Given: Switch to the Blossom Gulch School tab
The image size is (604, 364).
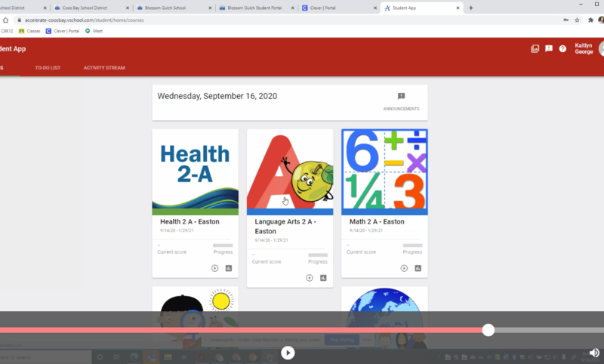Looking at the screenshot, I should [x=174, y=8].
